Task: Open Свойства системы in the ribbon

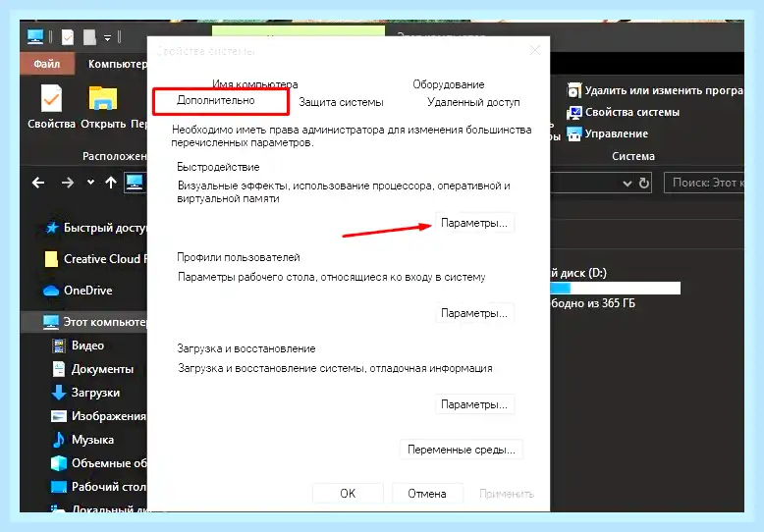Action: (624, 112)
